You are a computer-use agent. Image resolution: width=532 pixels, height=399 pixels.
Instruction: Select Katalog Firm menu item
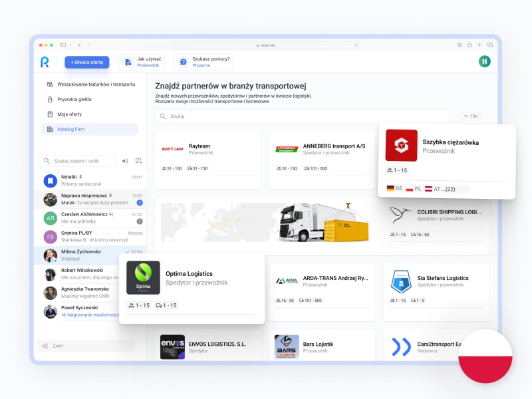(90, 129)
